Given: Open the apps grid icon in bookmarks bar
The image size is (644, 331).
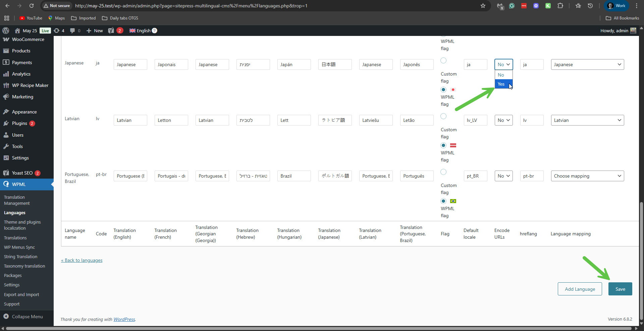Looking at the screenshot, I should pos(7,18).
